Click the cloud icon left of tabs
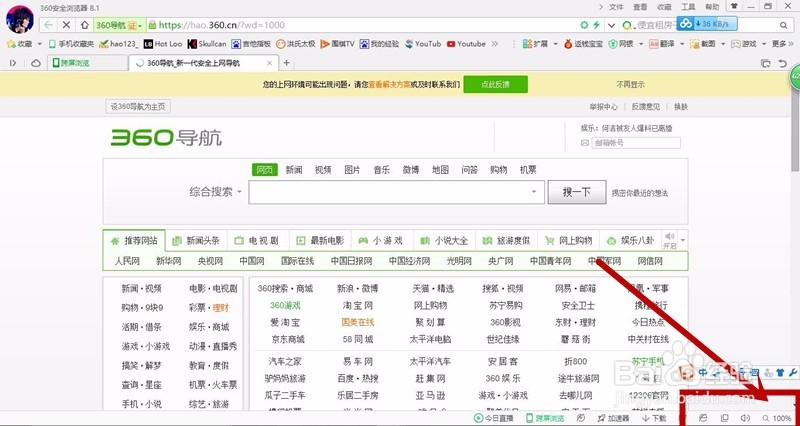Image resolution: width=800 pixels, height=426 pixels. [36, 63]
